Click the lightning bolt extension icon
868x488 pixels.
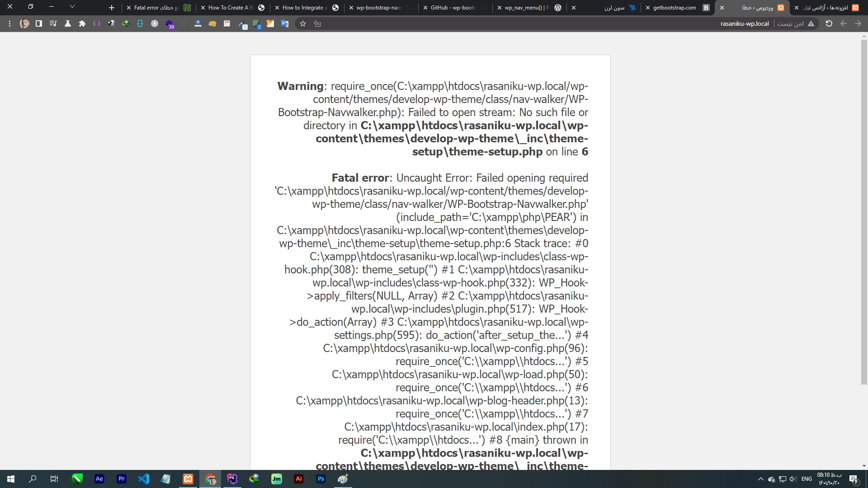155,23
